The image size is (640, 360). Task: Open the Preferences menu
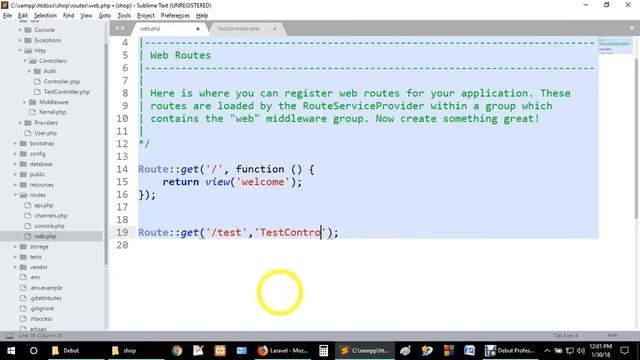[175, 16]
